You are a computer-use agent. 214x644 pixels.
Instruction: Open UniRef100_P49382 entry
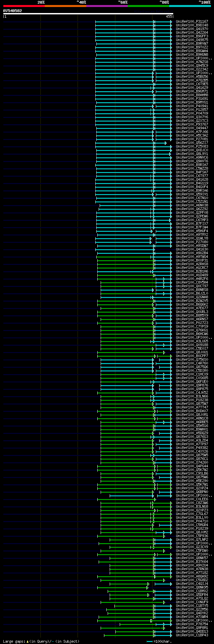[192, 448]
